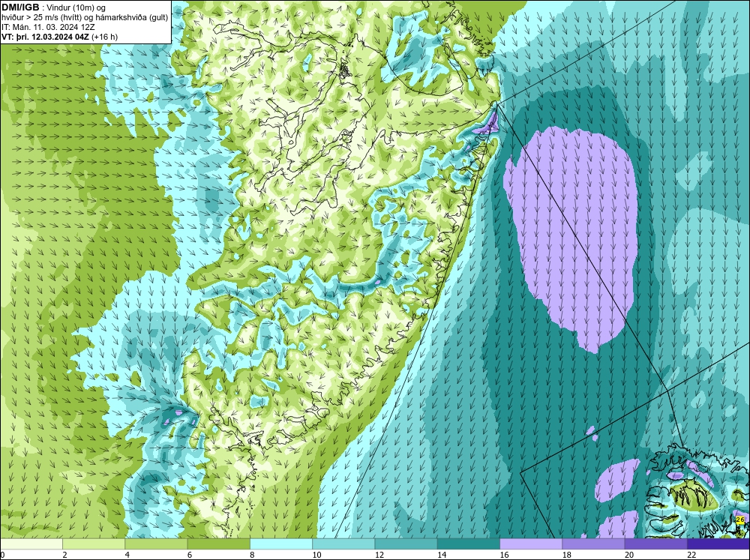Viewport: 750px width, 560px height.
Task: Click the 'IT: Mán. 11. 03. 2024 12Z' line
Action: click(48, 27)
